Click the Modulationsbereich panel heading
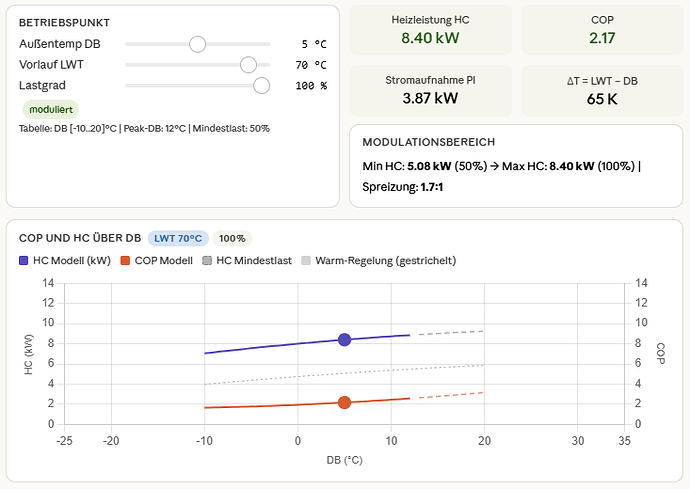The width and height of the screenshot is (690, 489). (x=429, y=142)
